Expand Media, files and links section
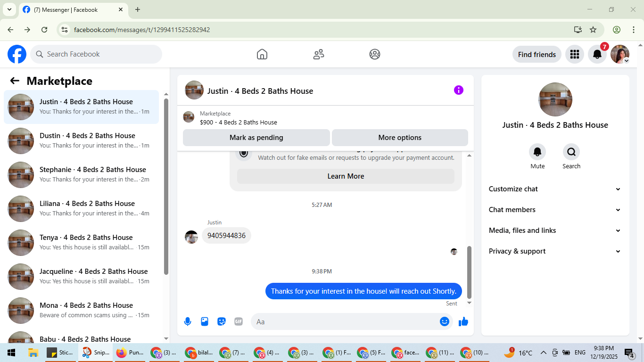 [555, 230]
